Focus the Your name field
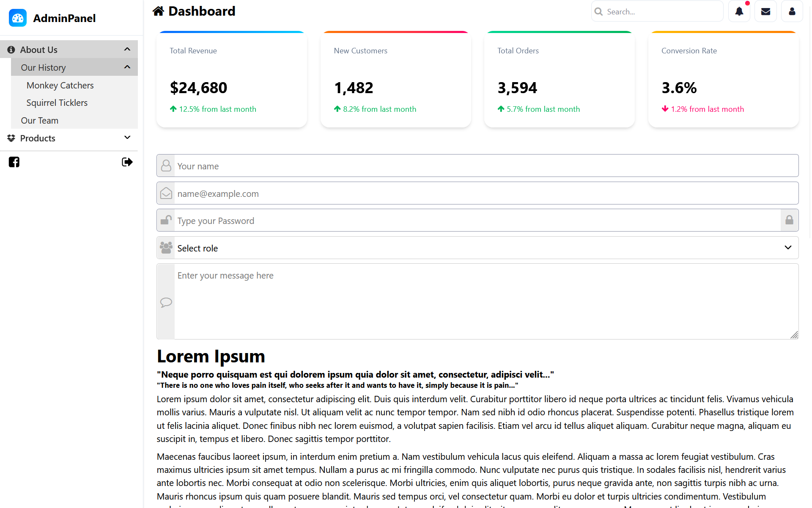 click(x=486, y=166)
